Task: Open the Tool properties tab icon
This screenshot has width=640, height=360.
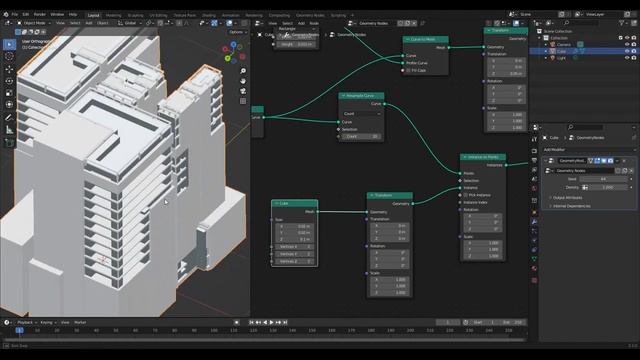Action: (x=534, y=139)
